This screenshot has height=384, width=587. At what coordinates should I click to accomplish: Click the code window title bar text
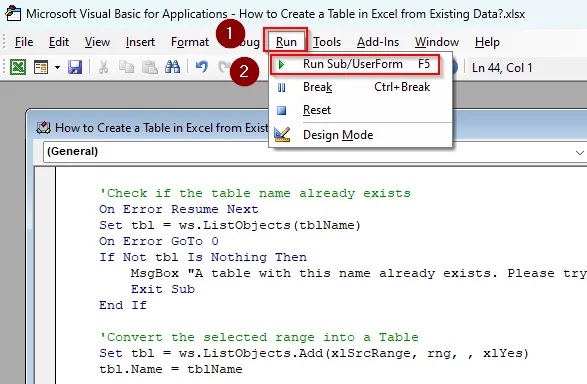162,128
